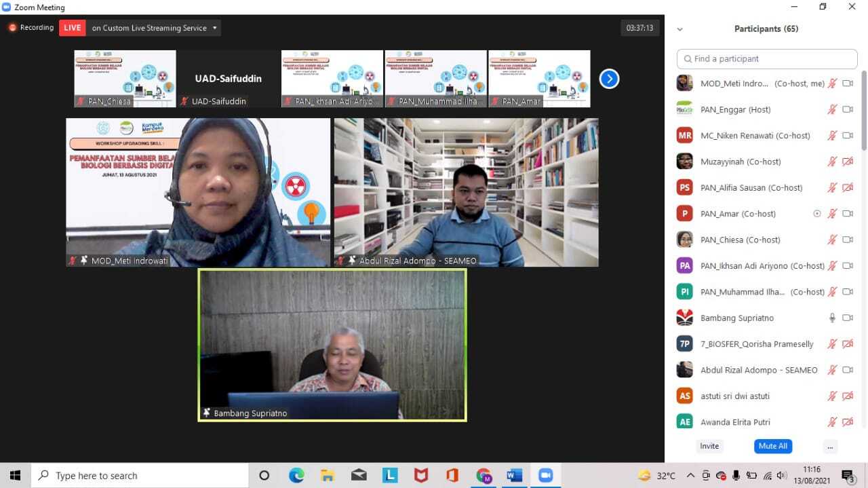Screen dimensions: 868x488
Task: Click the Invite button
Action: 709,446
